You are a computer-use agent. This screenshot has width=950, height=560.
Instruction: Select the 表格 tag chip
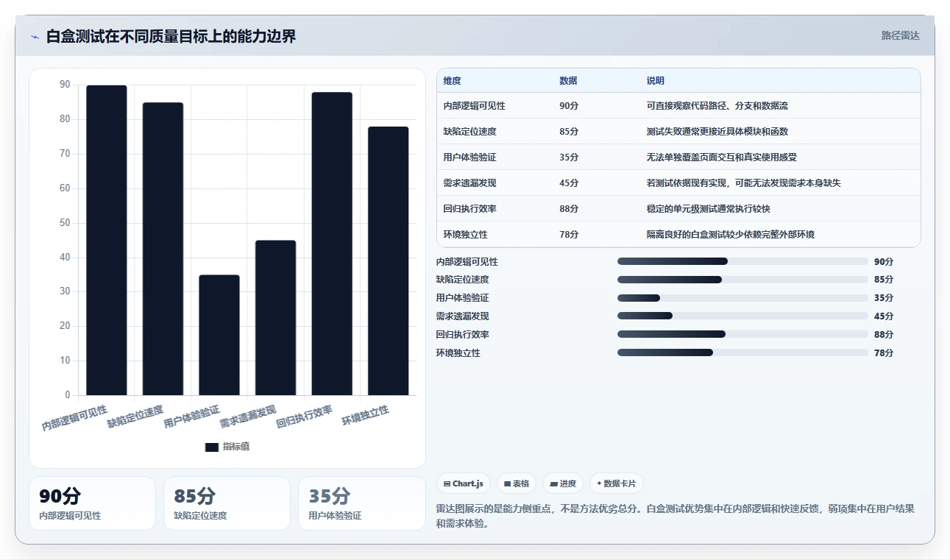click(517, 483)
